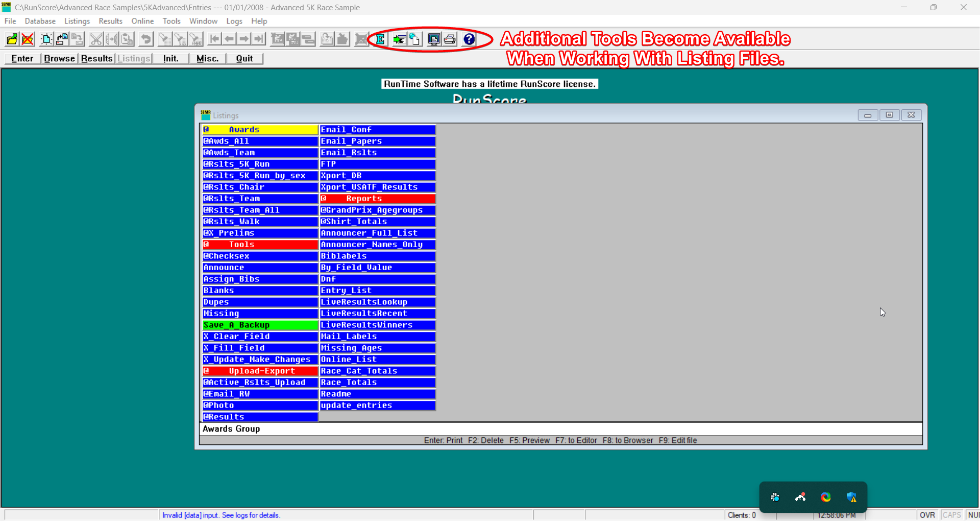The image size is (980, 521).
Task: Click the multicolor swirl tray icon
Action: pos(826,497)
